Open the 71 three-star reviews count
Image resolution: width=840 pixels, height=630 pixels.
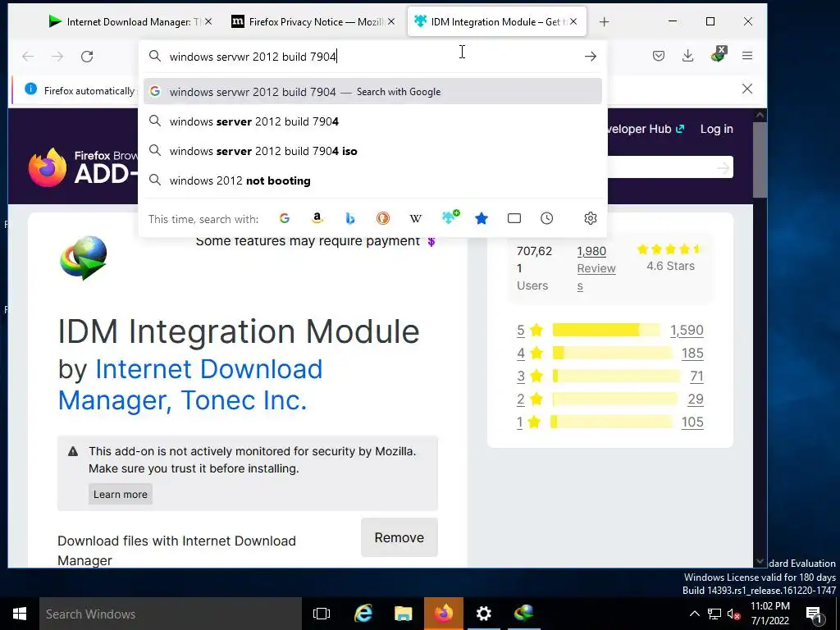click(x=696, y=376)
